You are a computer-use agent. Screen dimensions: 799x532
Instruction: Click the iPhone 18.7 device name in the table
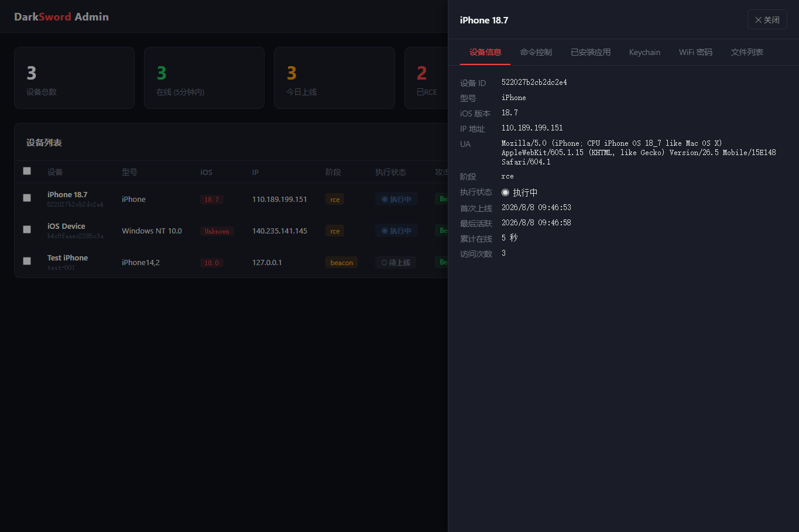pos(67,194)
